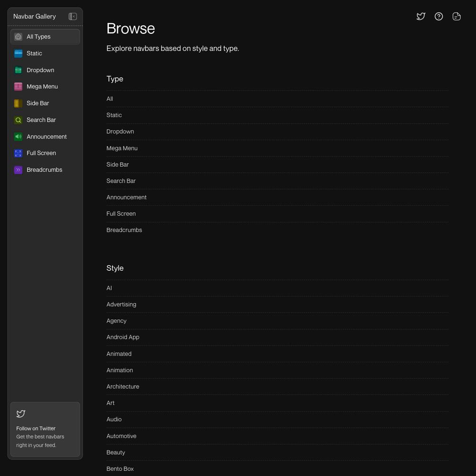This screenshot has width=476, height=476.
Task: Click the Type section heading
Action: coord(115,79)
